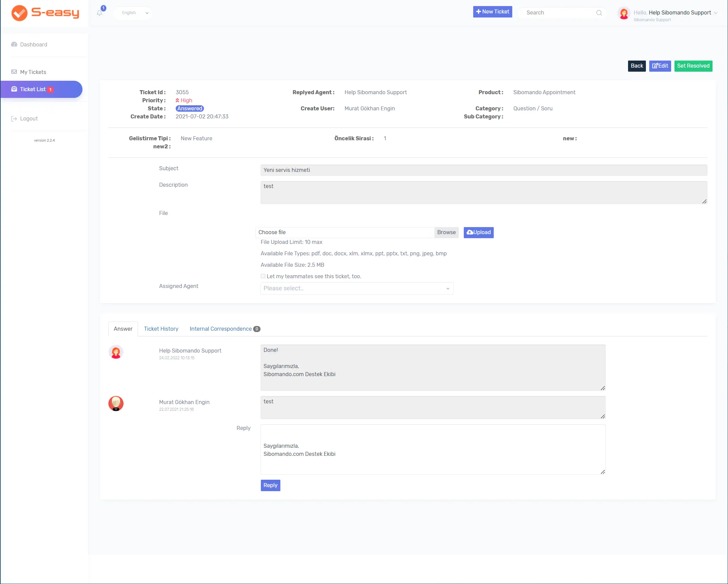Enable Let my teammates see this ticket
Screen dimensions: 728x584
click(263, 276)
